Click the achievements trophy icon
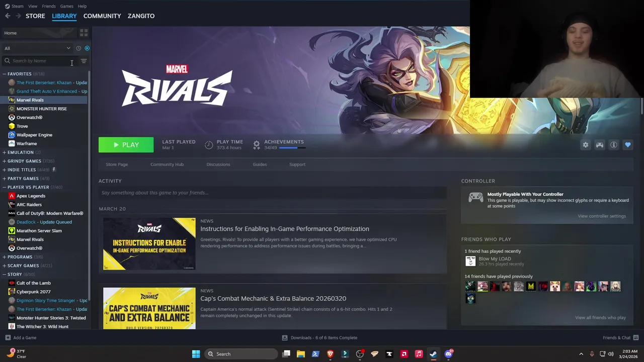 (257, 145)
